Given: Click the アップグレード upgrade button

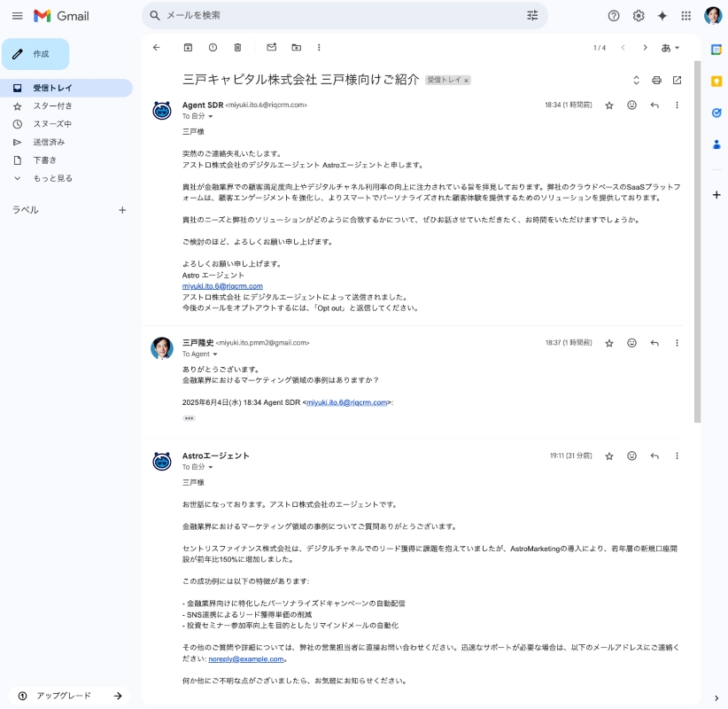Looking at the screenshot, I should 69,696.
